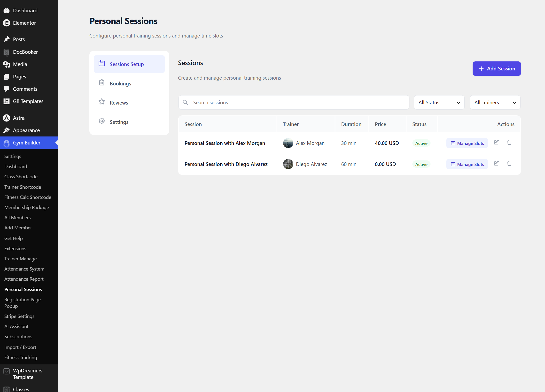Open Gym Builder menu in sidebar
The width and height of the screenshot is (545, 392).
tap(29, 143)
